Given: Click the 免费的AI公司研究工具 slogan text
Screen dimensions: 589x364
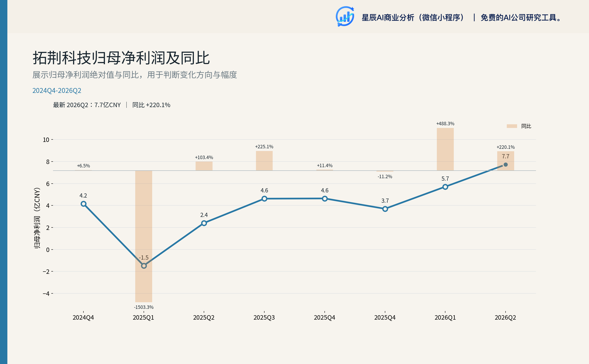Looking at the screenshot, I should 521,18.
